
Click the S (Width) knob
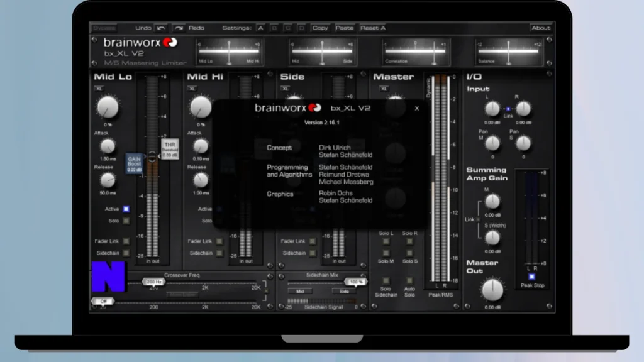(492, 238)
